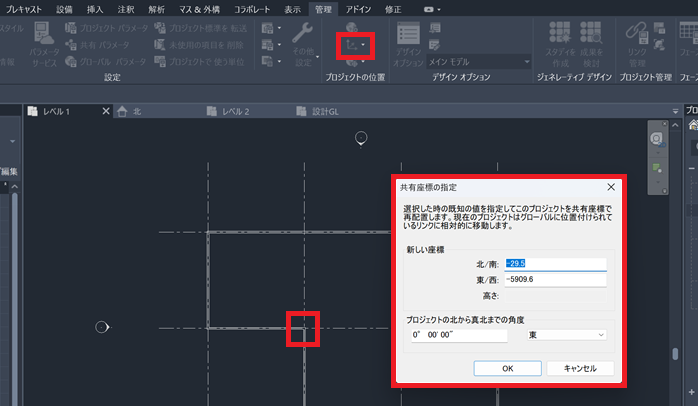The height and width of the screenshot is (406, 698).
Task: Click angle field showing 0° 00' 00"
Action: 459,335
